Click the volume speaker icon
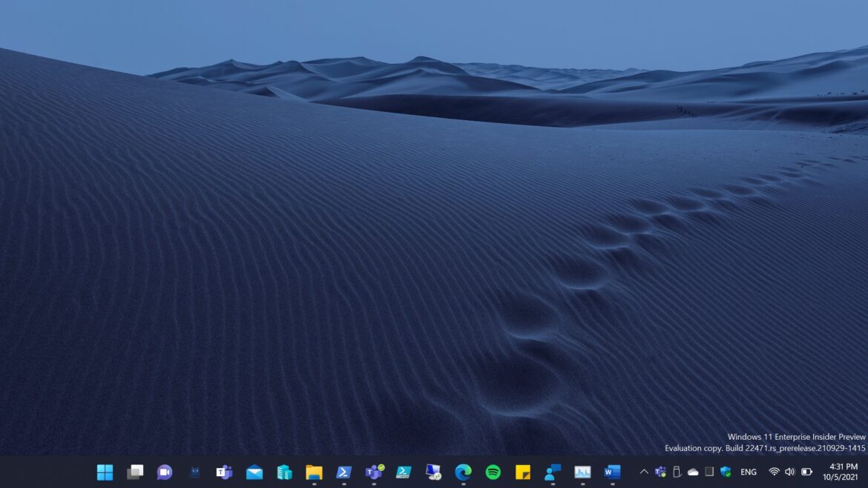This screenshot has width=868, height=488. pyautogui.click(x=789, y=472)
